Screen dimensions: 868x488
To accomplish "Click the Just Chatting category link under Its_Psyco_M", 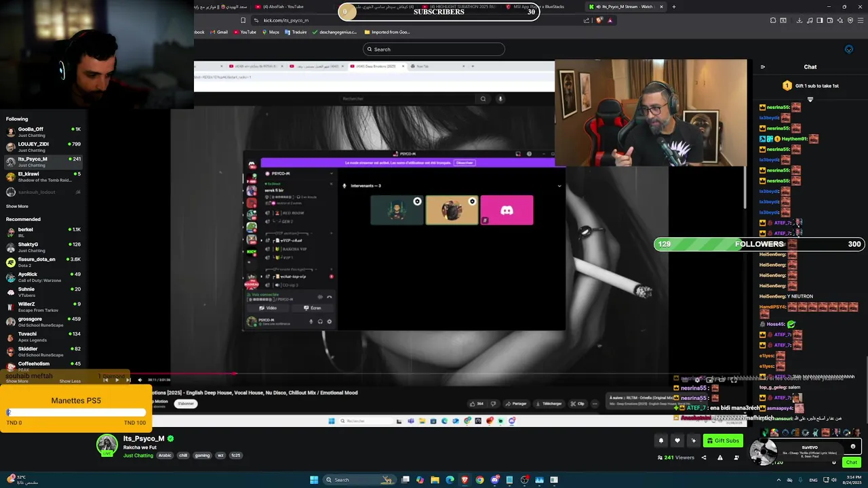I will pyautogui.click(x=138, y=455).
